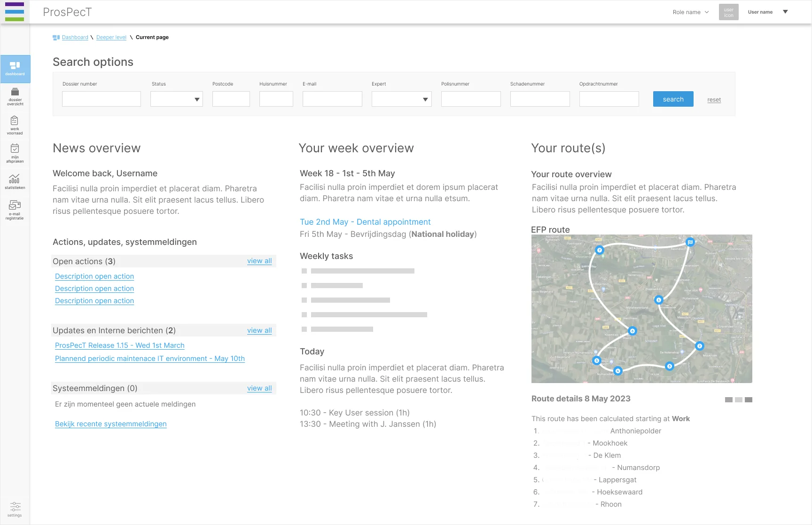Open the dashboard sidebar icon

point(15,69)
